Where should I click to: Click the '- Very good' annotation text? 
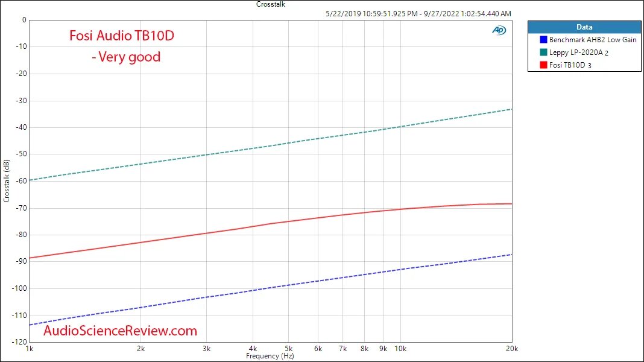pos(126,57)
